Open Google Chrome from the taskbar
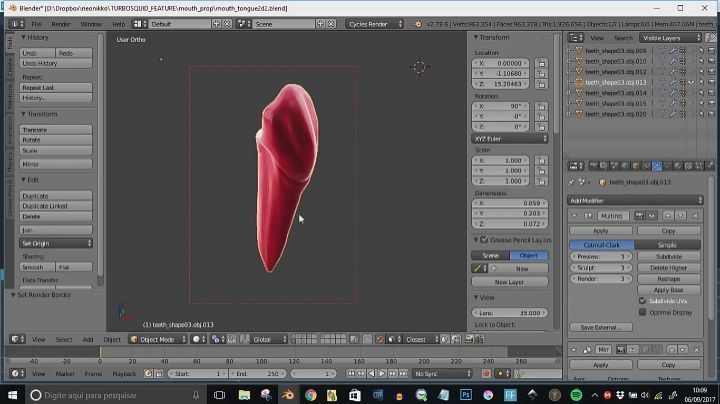Image resolution: width=720 pixels, height=404 pixels. click(x=311, y=395)
